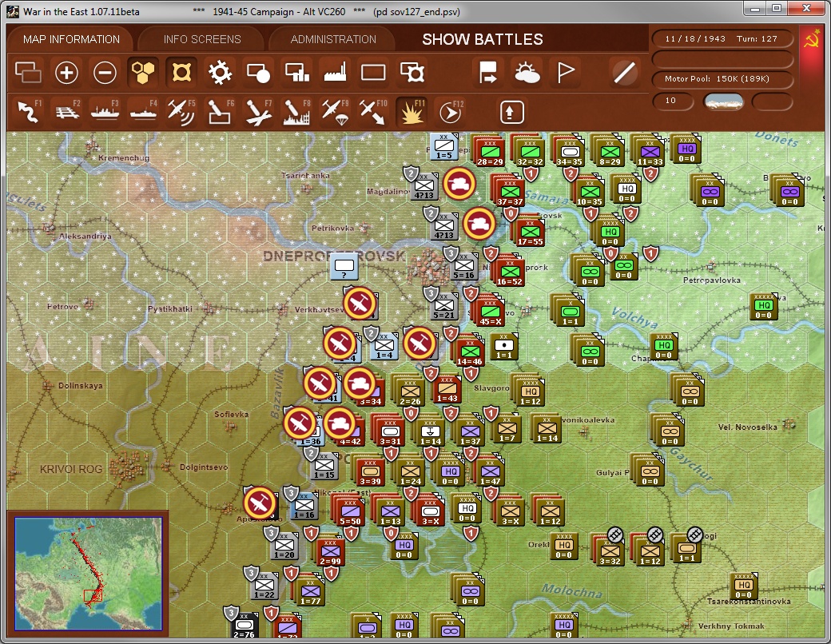Click tank battle marker over 3=34 unit
831x644 pixels.
tap(360, 384)
